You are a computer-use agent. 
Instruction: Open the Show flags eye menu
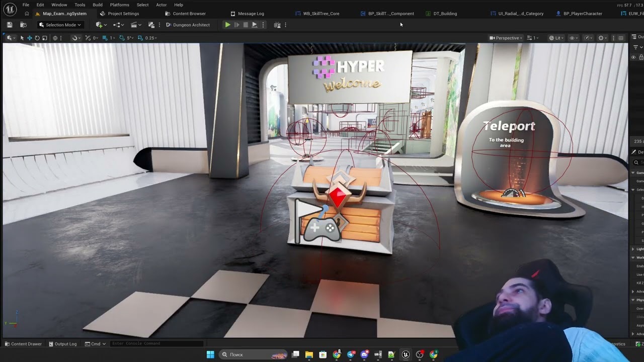[x=573, y=38]
